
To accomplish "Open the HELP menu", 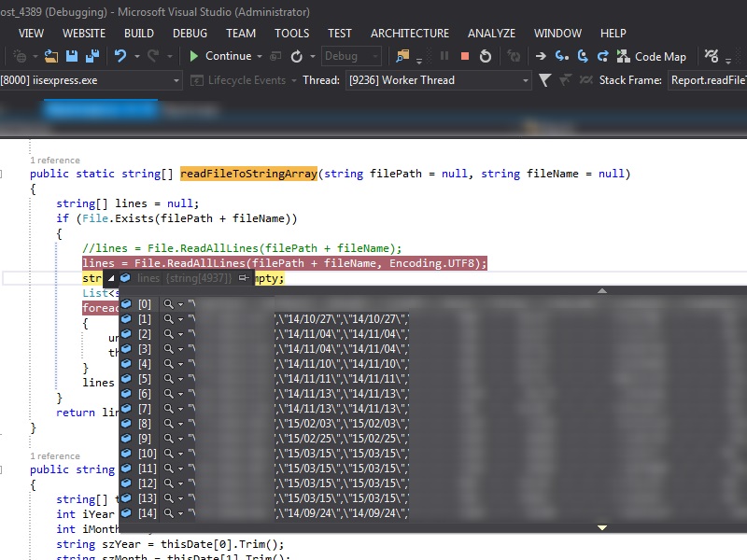I will pos(613,34).
